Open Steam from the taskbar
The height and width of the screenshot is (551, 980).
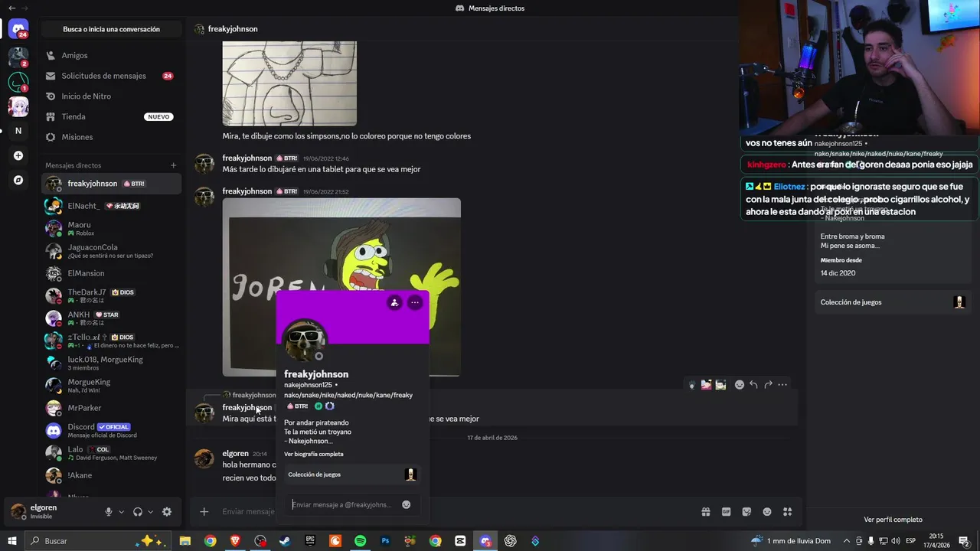coord(285,541)
